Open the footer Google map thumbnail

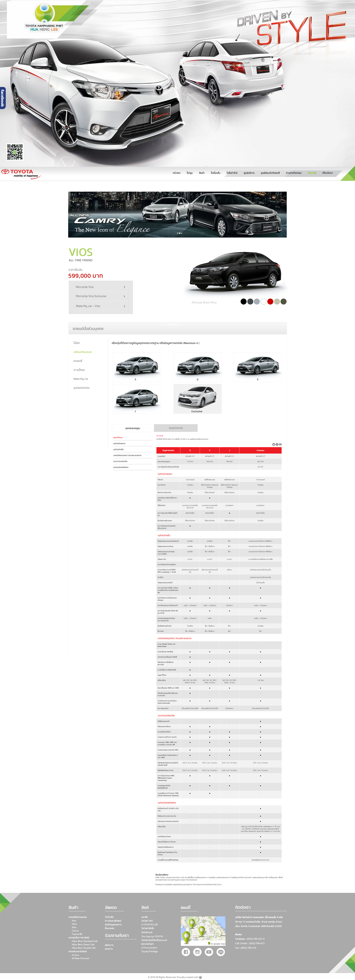[203, 931]
